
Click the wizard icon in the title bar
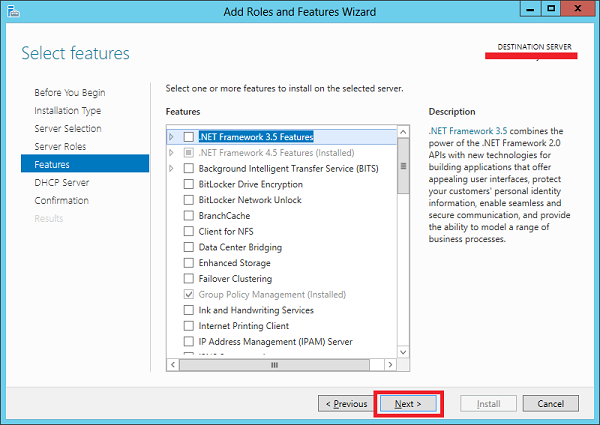pyautogui.click(x=12, y=11)
